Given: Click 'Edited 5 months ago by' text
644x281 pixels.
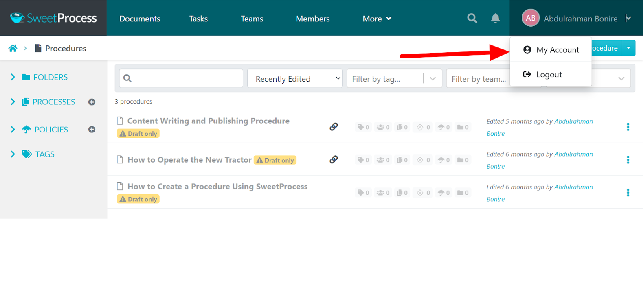Looking at the screenshot, I should (519, 121).
